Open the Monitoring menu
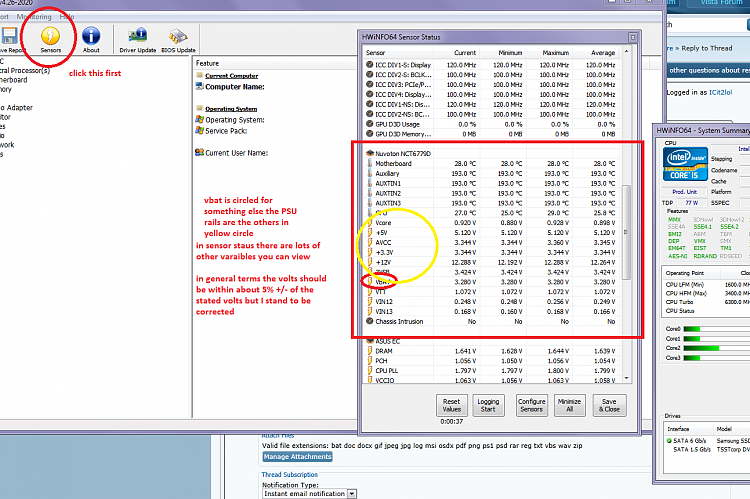Viewport: 750px width, 499px height. point(34,17)
